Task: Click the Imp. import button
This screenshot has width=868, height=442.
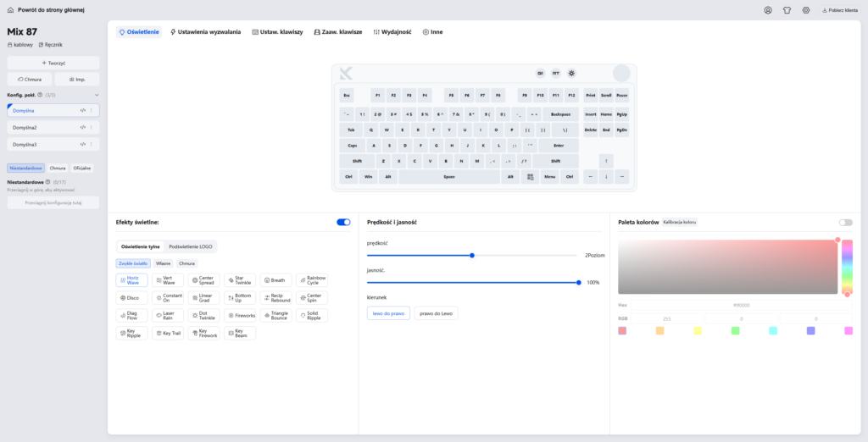Action: (77, 79)
